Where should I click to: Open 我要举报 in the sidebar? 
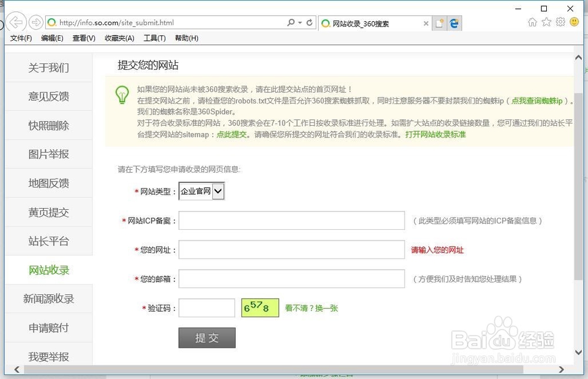[x=49, y=357]
